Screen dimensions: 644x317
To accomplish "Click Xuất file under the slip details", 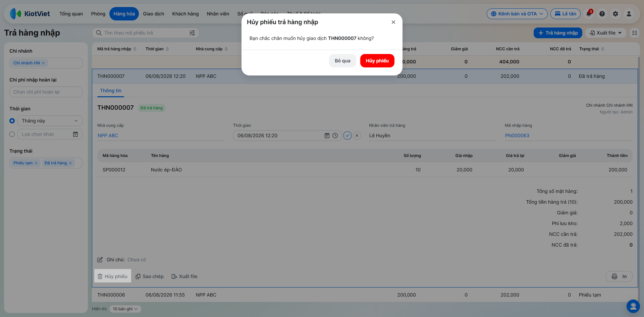I will coord(184,276).
